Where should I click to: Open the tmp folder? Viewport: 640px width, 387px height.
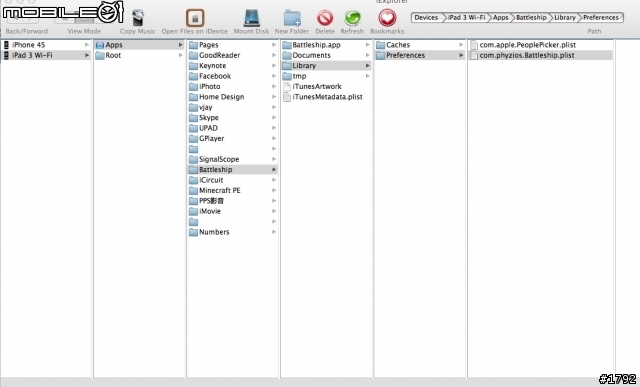(x=326, y=76)
